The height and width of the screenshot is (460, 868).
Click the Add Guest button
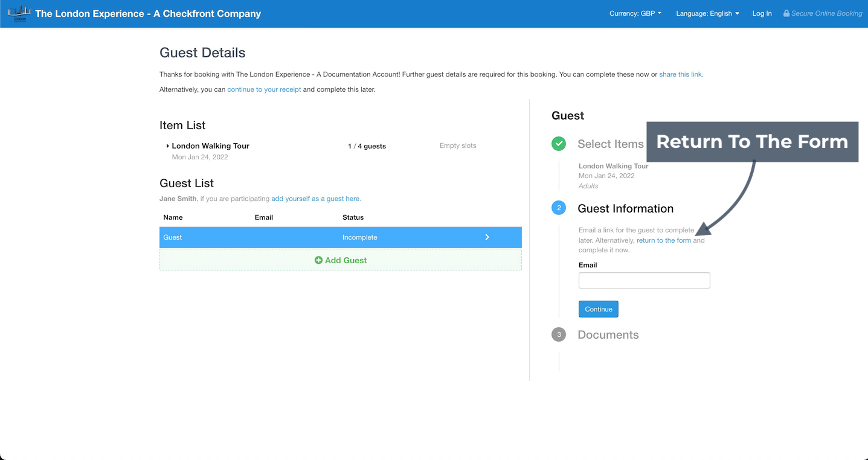click(x=341, y=260)
